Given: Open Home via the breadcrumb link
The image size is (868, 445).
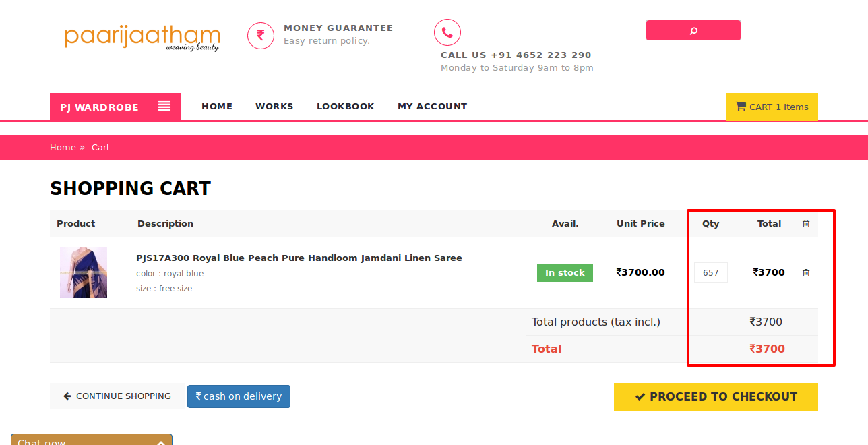Looking at the screenshot, I should coord(63,147).
